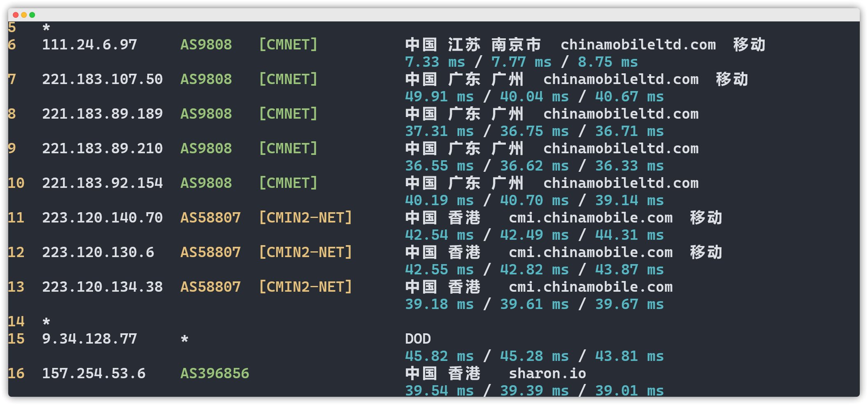The image size is (868, 405).
Task: Click the asterisk on hop 5
Action: pos(46,28)
